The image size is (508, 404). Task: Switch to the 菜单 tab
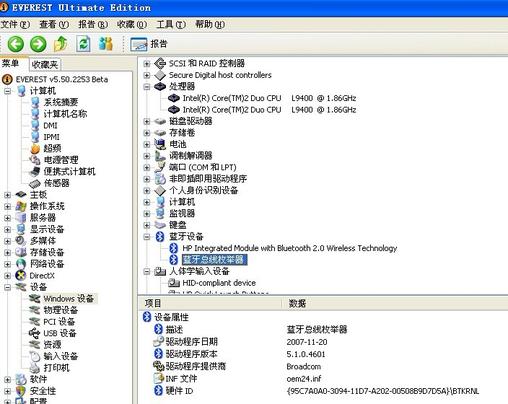[x=10, y=63]
